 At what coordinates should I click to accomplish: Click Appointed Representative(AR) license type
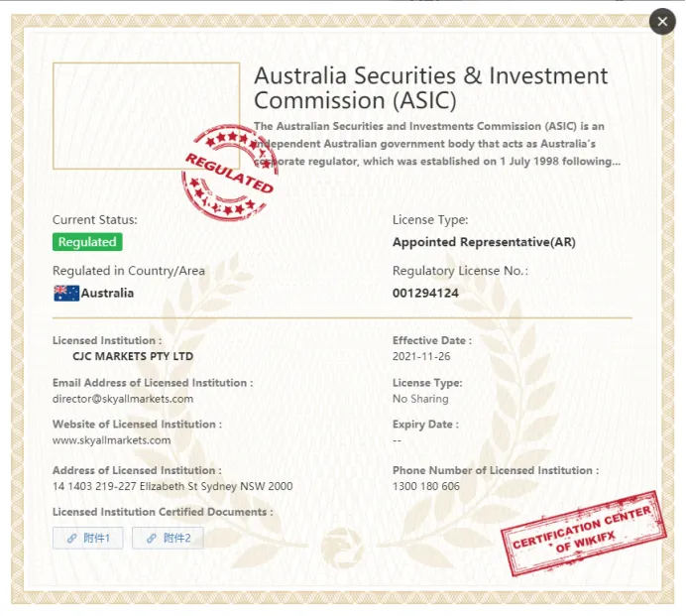[484, 242]
